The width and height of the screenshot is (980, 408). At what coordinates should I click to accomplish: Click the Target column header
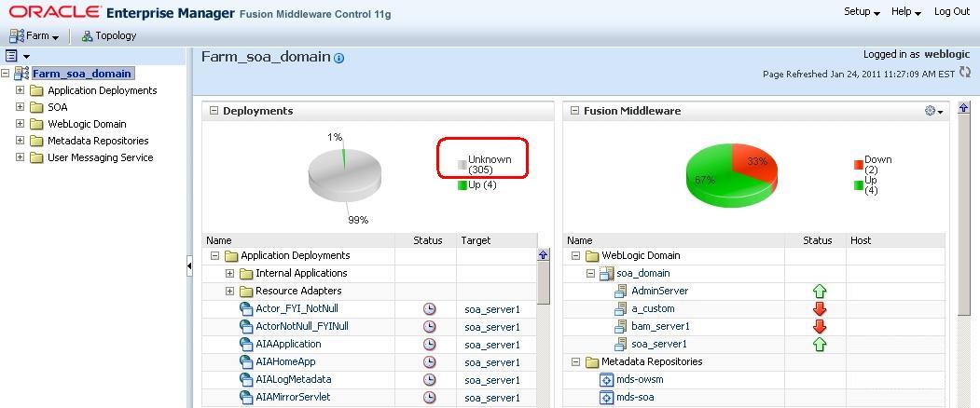tap(476, 240)
